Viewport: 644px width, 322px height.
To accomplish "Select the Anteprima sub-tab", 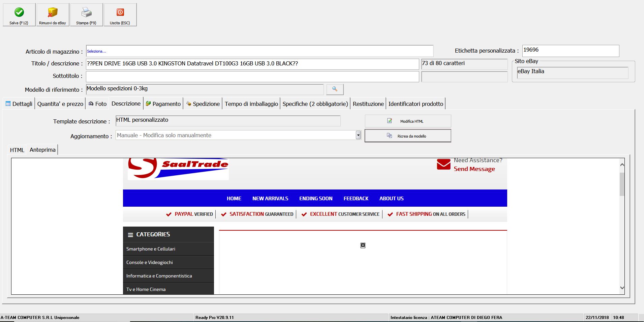I will [42, 150].
